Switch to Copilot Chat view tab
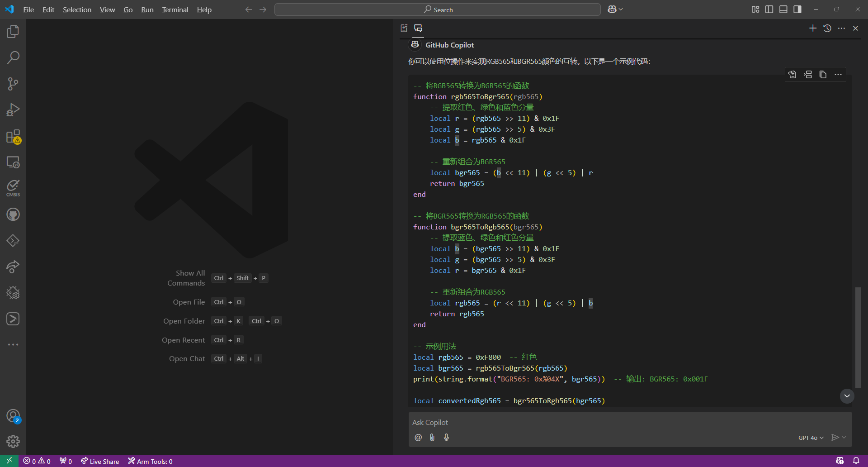The image size is (868, 467). tap(418, 28)
